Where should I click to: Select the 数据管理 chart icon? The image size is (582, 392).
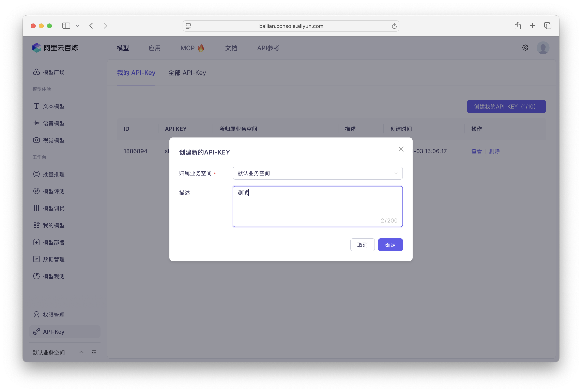pos(36,259)
